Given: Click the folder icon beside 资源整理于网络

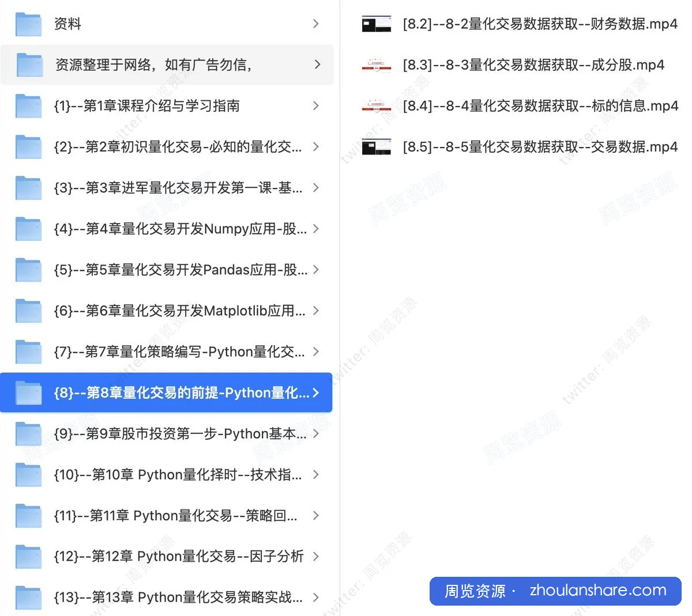Looking at the screenshot, I should [x=29, y=65].
